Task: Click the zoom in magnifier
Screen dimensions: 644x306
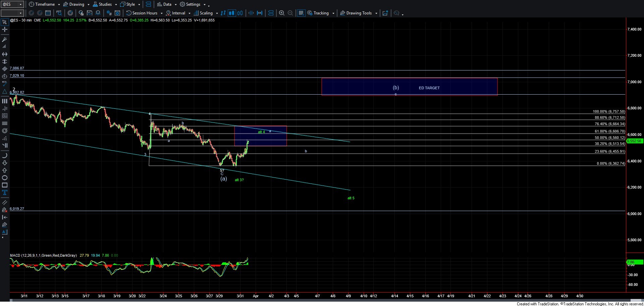Action: click(282, 13)
